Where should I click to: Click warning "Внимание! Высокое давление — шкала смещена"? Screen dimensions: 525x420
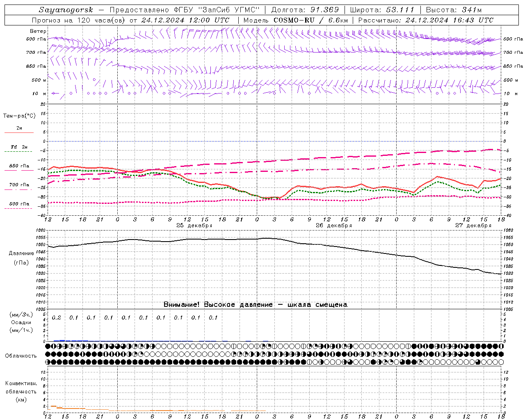point(256,305)
